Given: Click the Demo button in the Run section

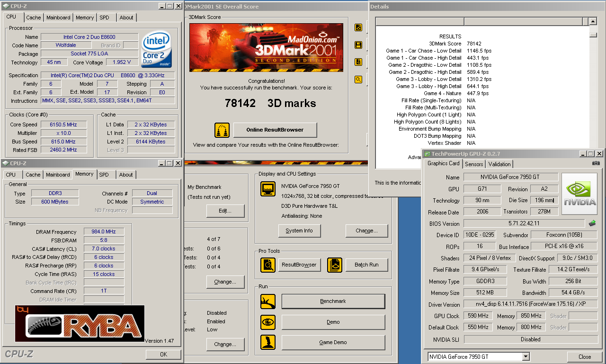Looking at the screenshot, I should click(x=333, y=322).
